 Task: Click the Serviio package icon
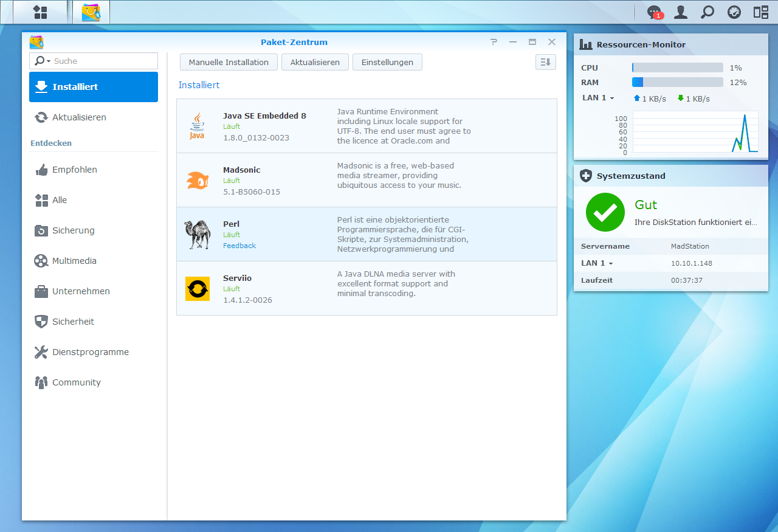tap(198, 288)
